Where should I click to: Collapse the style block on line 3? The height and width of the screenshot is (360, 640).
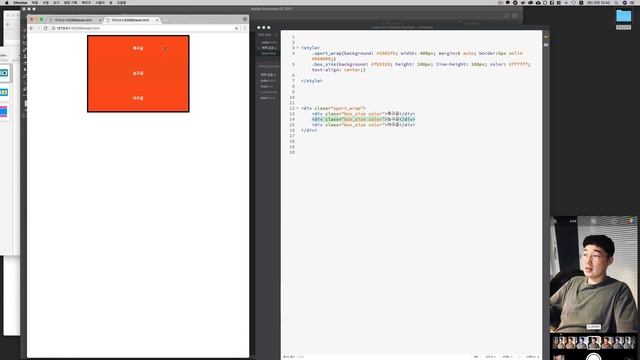(297, 48)
